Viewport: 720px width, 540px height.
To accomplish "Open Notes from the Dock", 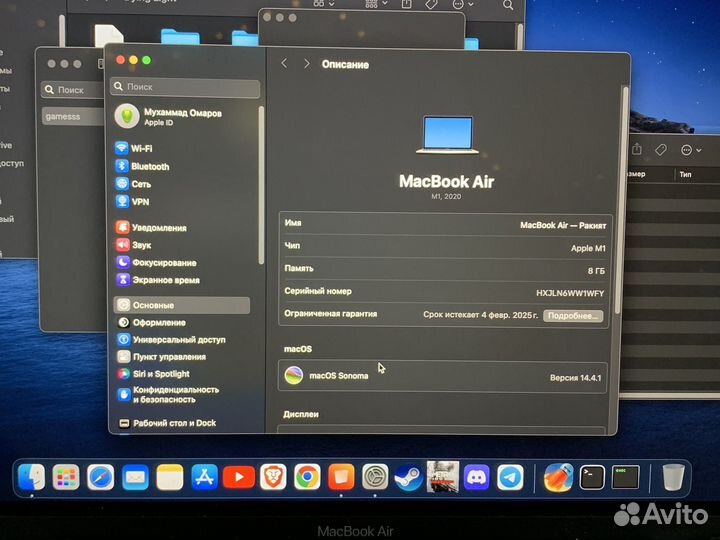I will 169,478.
